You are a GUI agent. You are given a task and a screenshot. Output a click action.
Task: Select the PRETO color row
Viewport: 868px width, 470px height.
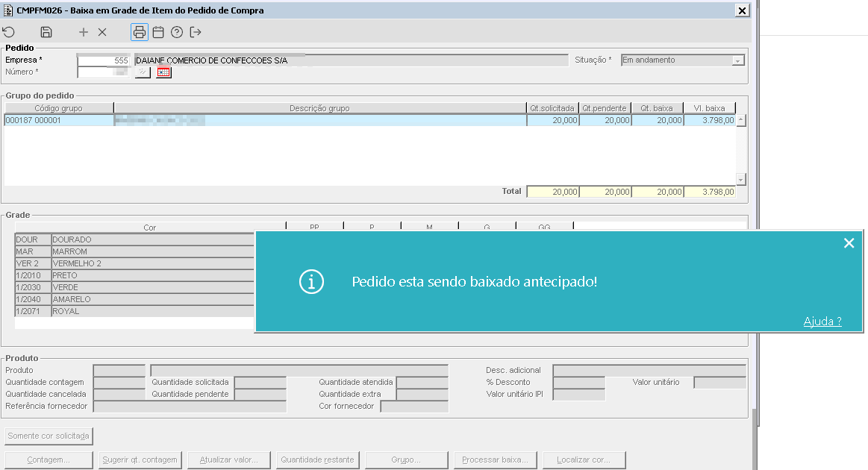tap(134, 275)
